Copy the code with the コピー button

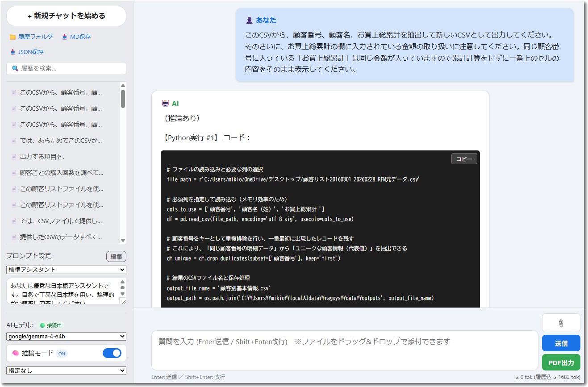point(464,158)
